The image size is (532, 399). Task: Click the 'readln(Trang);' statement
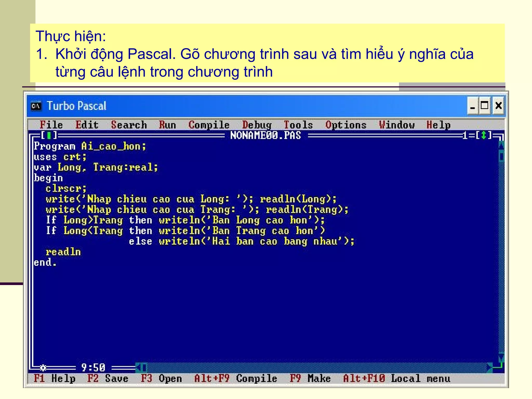pyautogui.click(x=307, y=210)
